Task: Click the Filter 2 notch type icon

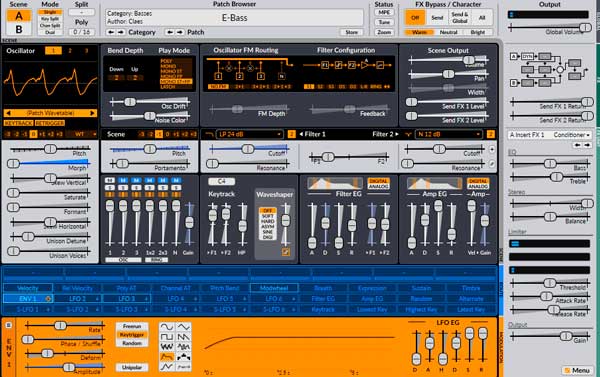Action: pyautogui.click(x=408, y=134)
